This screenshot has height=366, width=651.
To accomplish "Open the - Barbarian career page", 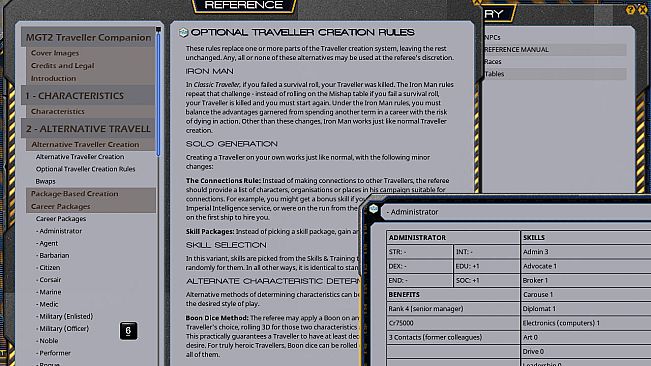I will point(53,255).
